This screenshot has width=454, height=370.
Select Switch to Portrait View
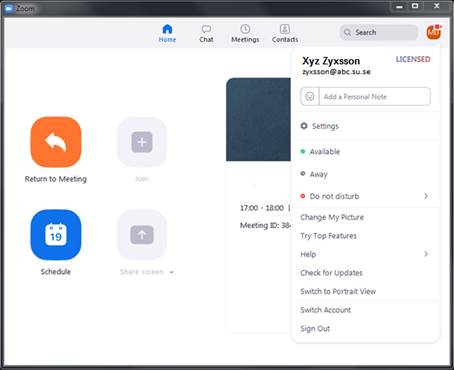pyautogui.click(x=338, y=291)
